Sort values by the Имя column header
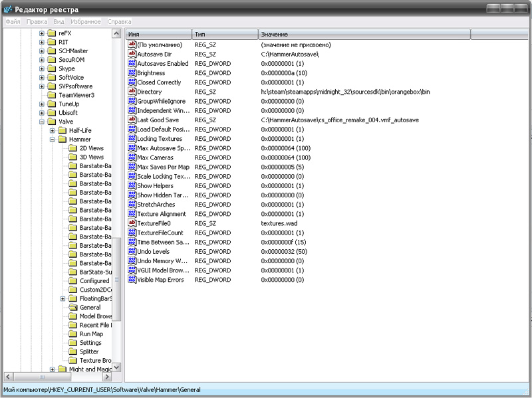 click(158, 34)
